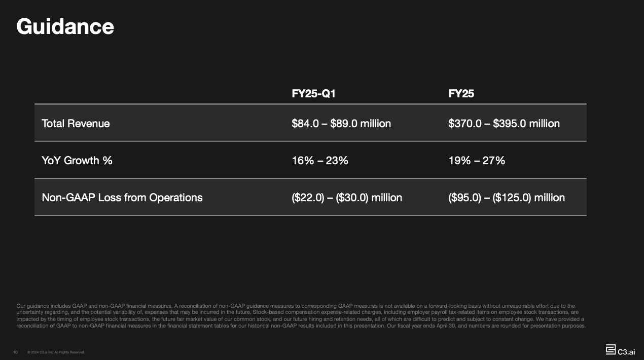The image size is (644, 360).
Task: Select the Guidance slide title
Action: point(65,26)
